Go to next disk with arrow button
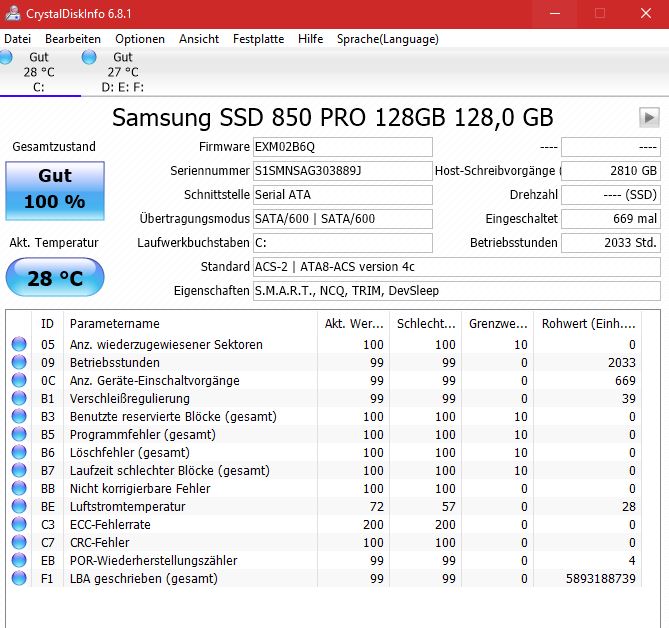Screen dimensions: 669x628 649,117
